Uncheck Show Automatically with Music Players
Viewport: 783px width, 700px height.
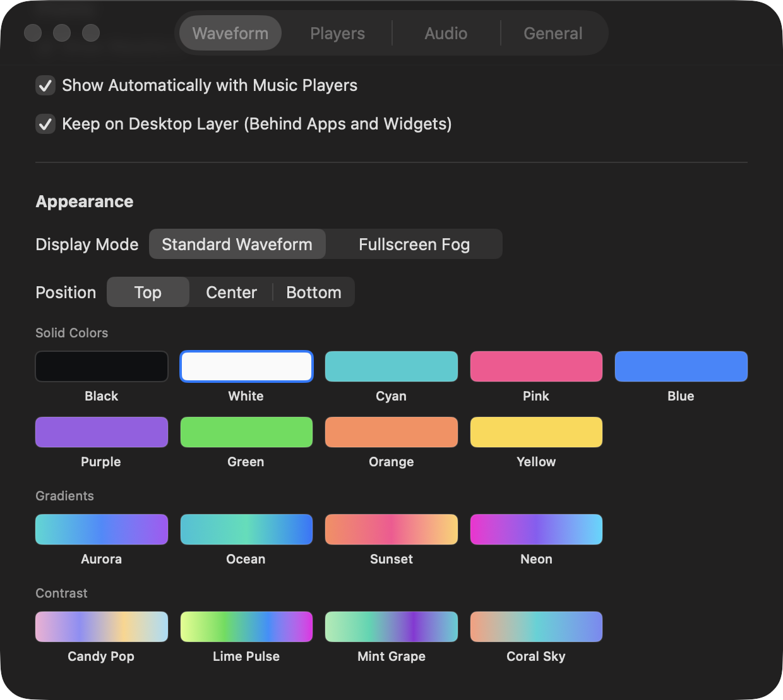(x=45, y=85)
